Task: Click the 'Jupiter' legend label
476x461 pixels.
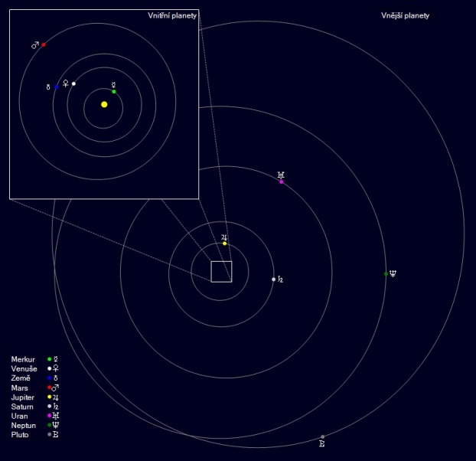Action: click(22, 397)
